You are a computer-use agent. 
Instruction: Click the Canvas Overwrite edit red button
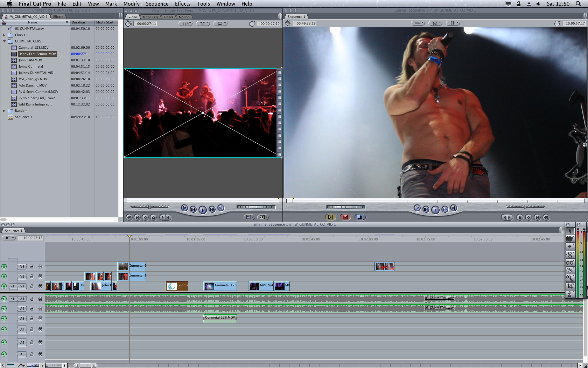click(x=345, y=217)
